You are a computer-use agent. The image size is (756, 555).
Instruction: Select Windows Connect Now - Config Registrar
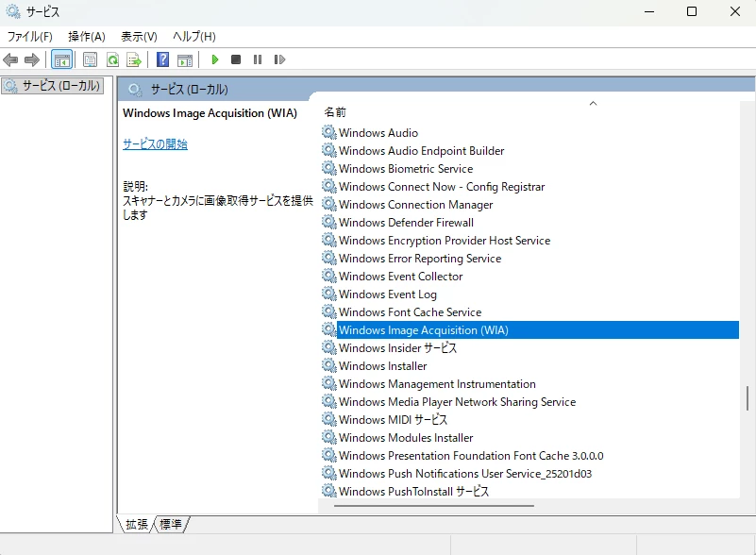(442, 187)
